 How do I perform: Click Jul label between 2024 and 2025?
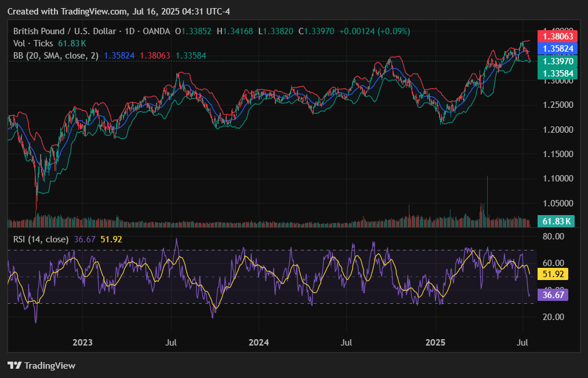pyautogui.click(x=346, y=343)
